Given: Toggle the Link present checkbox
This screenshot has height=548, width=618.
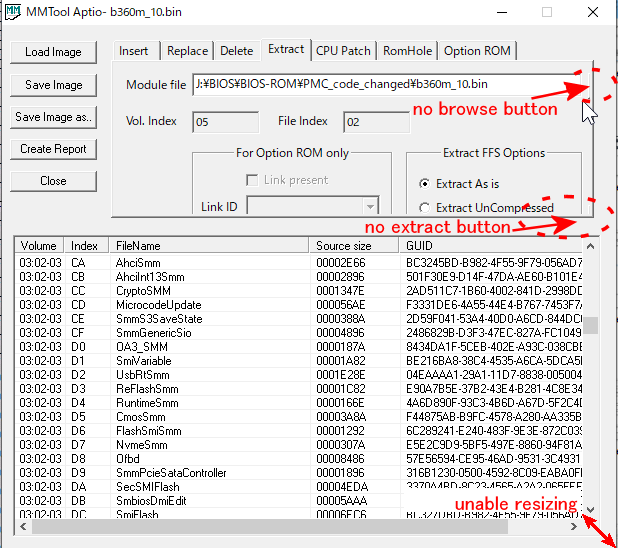Looking at the screenshot, I should [252, 180].
